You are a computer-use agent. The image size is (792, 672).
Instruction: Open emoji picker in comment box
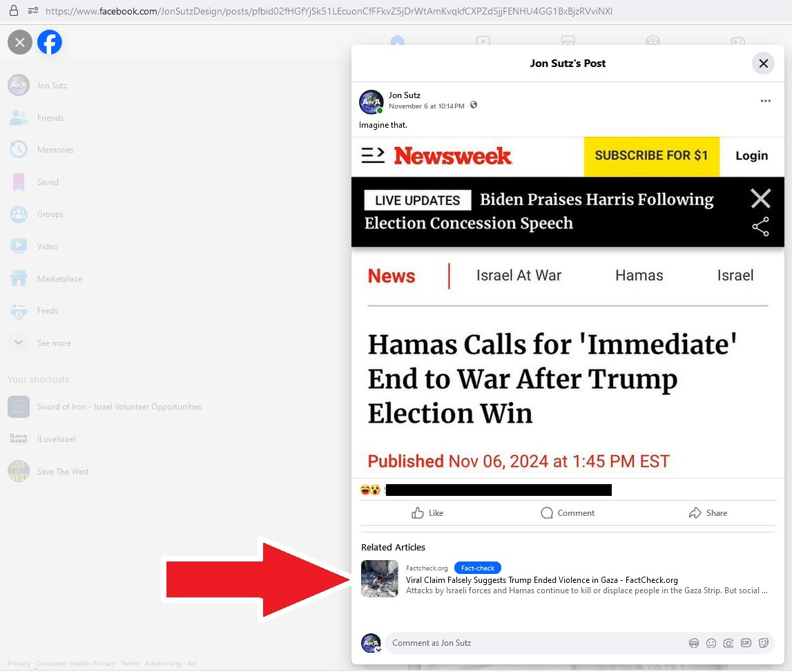coord(711,643)
